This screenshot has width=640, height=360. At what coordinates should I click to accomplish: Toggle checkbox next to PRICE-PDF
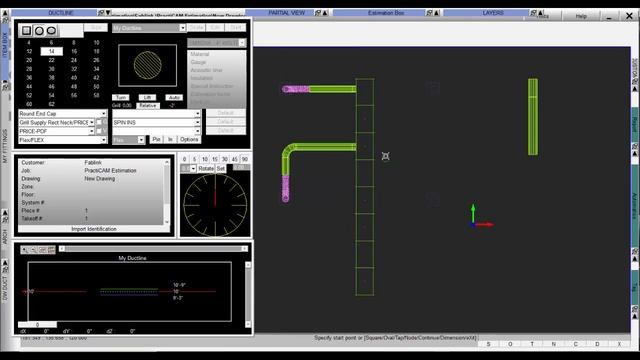(99, 131)
